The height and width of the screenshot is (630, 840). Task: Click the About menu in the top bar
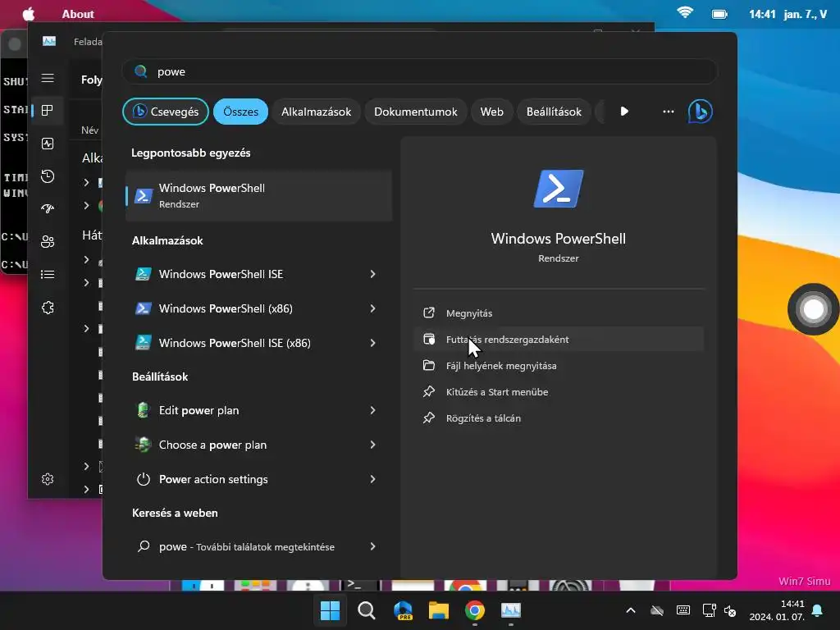[x=78, y=14]
